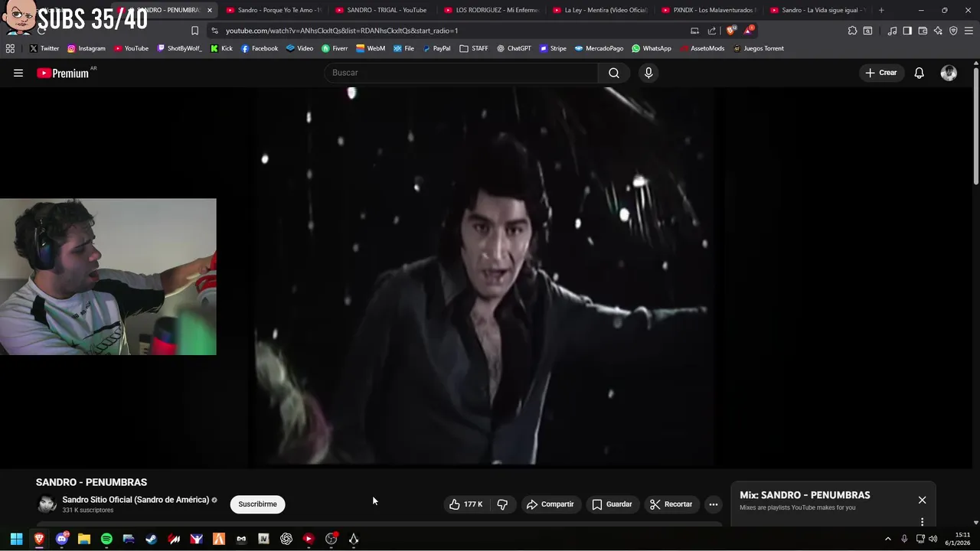Open the volume icon in system tray
This screenshot has width=980, height=551.
(x=933, y=539)
